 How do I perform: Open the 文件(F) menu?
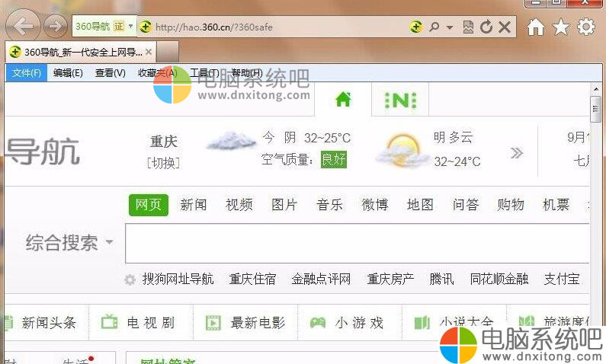(26, 72)
